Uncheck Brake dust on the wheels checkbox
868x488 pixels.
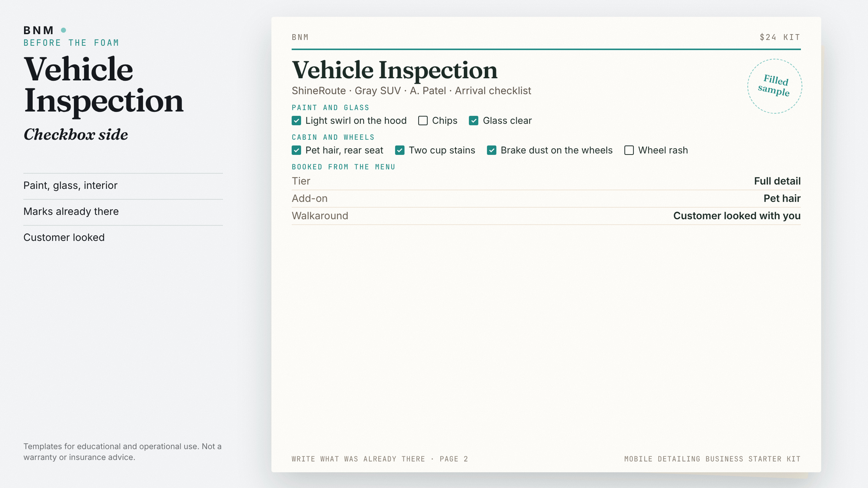pos(492,150)
